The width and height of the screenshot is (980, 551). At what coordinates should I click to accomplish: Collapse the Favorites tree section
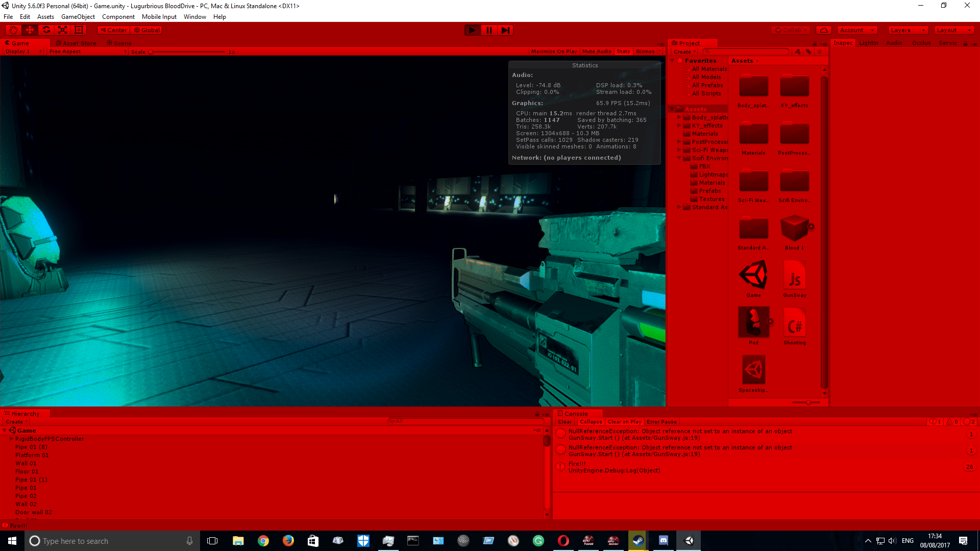tap(672, 61)
